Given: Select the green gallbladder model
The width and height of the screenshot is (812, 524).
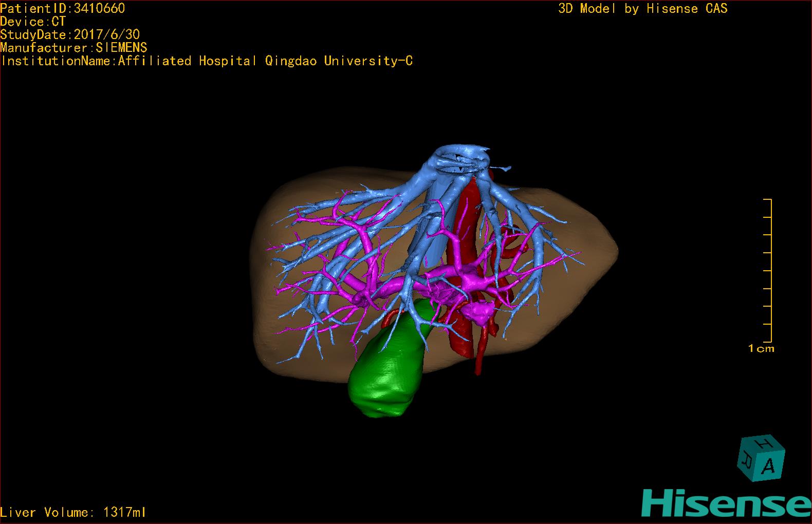Looking at the screenshot, I should tap(386, 370).
